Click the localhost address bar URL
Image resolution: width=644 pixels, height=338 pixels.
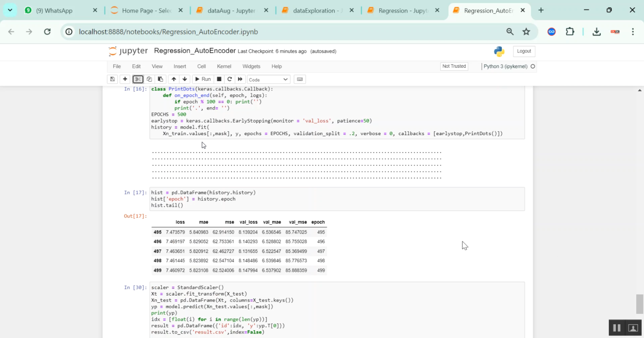click(168, 32)
